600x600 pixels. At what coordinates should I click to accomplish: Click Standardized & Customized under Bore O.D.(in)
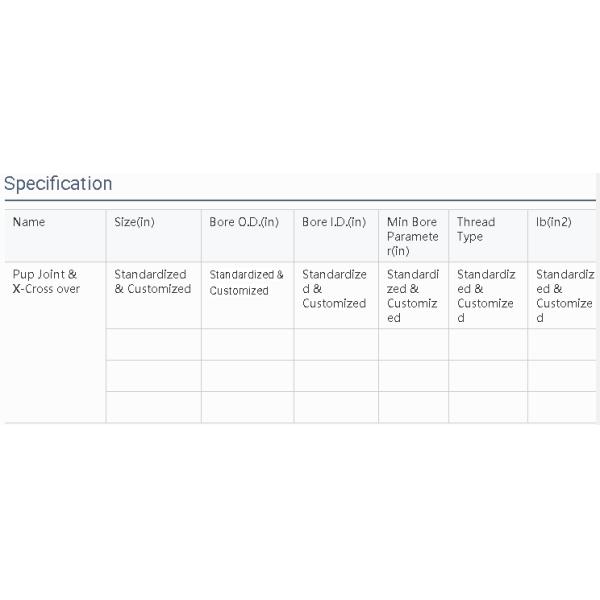(246, 282)
